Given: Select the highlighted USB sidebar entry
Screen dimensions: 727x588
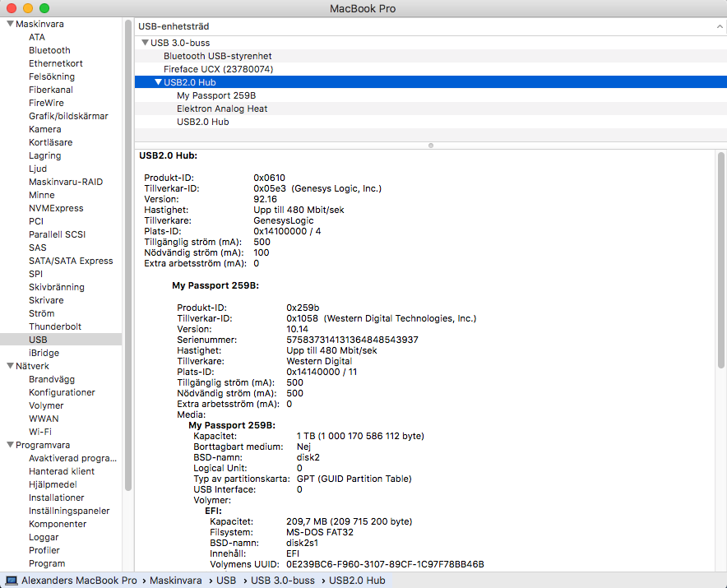Looking at the screenshot, I should pos(61,340).
